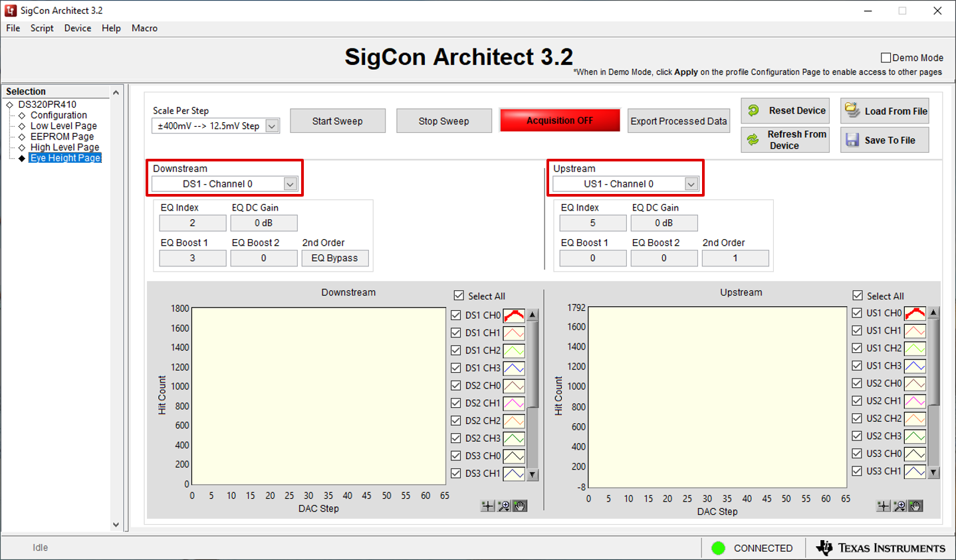Screen dimensions: 956x560
Task: Click the US1 CH0 red plot style icon
Action: pyautogui.click(x=915, y=313)
